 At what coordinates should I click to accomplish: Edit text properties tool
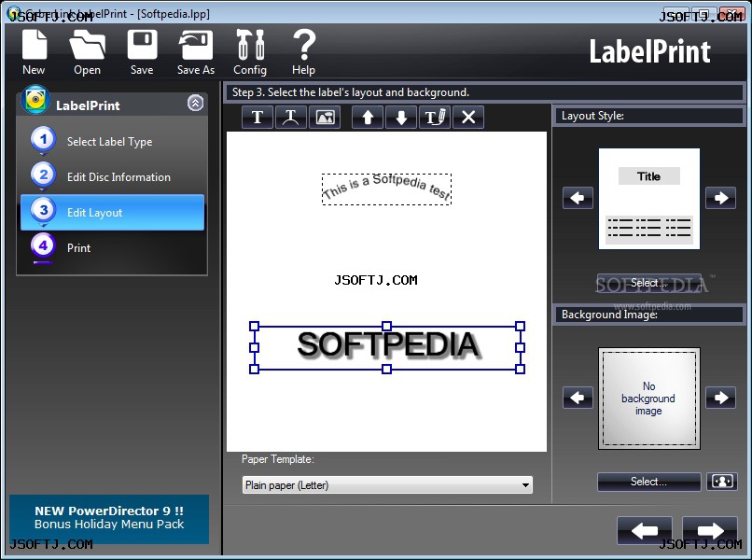click(435, 117)
